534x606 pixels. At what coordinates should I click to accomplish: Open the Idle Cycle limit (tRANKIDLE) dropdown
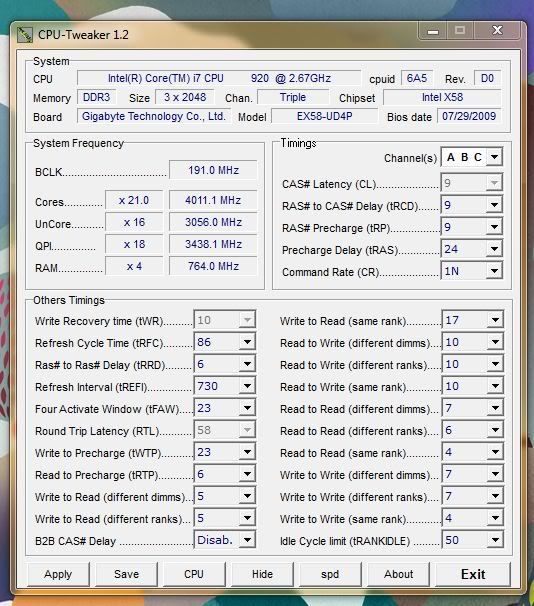point(473,540)
